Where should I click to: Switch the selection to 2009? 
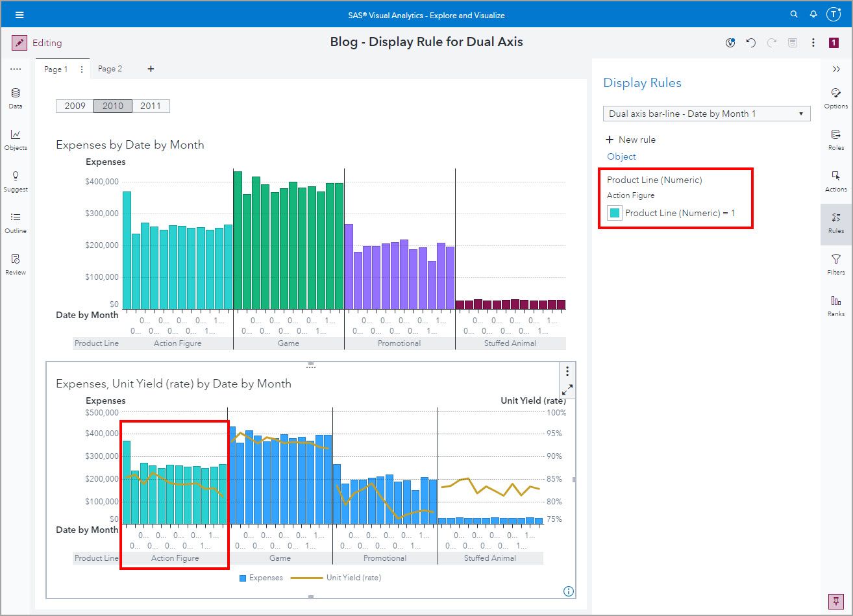coord(75,106)
